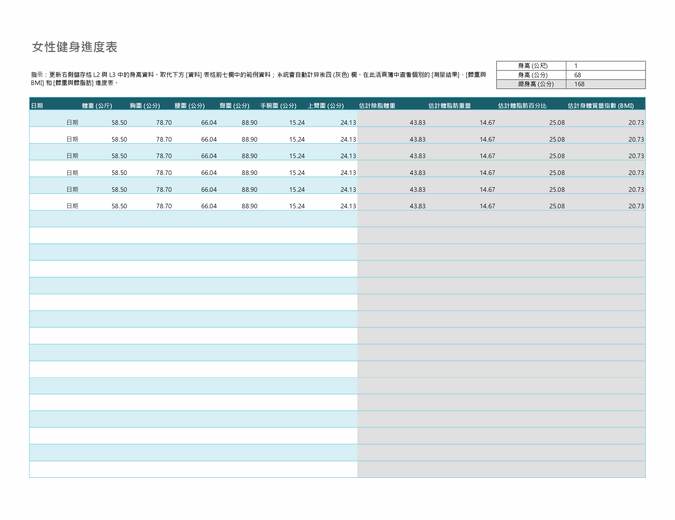
Task: Select the 總身高 (公分) value cell showing 168
Action: coord(607,84)
